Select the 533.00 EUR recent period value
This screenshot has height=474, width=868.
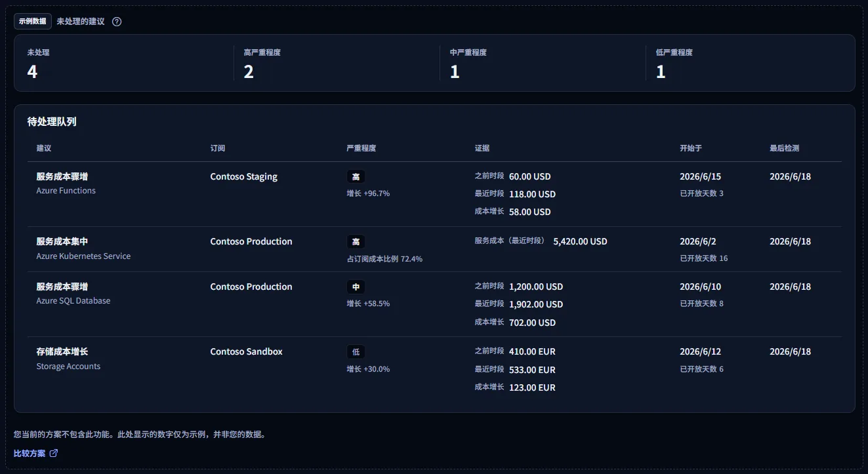pyautogui.click(x=533, y=370)
